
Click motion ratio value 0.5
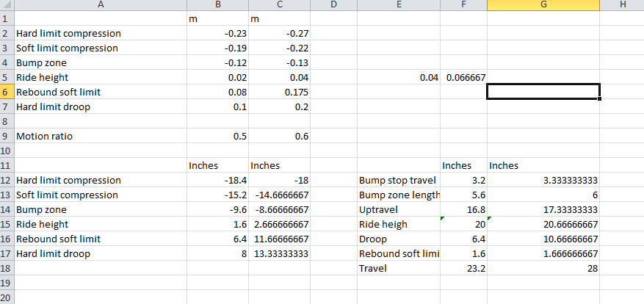pos(217,136)
